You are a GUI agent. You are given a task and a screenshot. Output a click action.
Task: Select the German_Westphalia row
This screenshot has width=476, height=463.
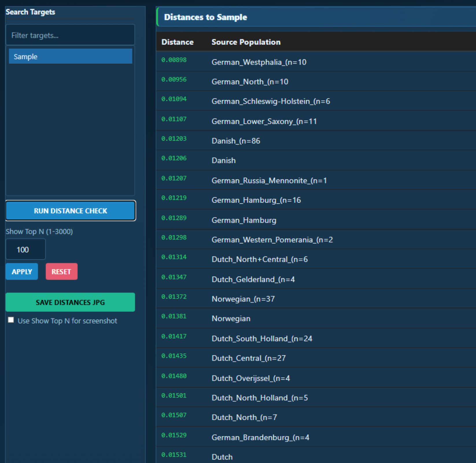pyautogui.click(x=259, y=62)
